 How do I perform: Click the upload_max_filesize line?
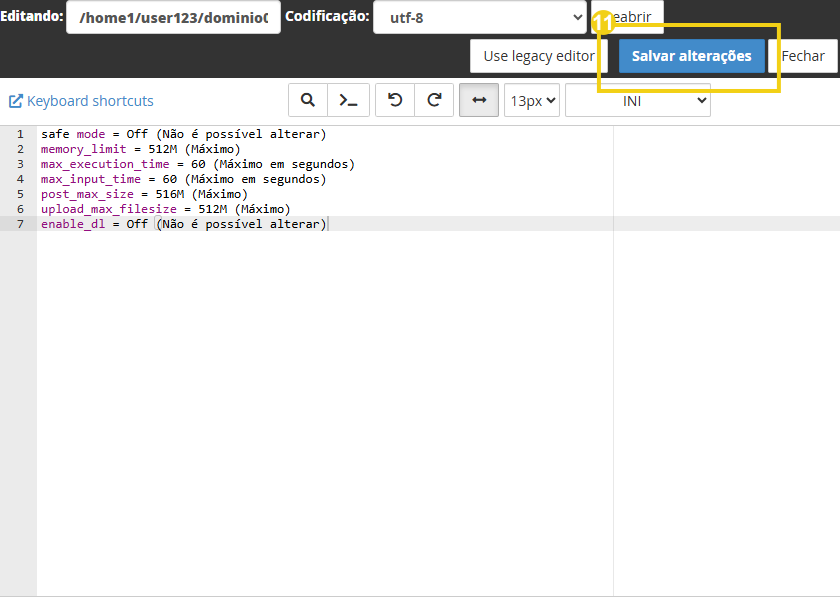[x=166, y=209]
